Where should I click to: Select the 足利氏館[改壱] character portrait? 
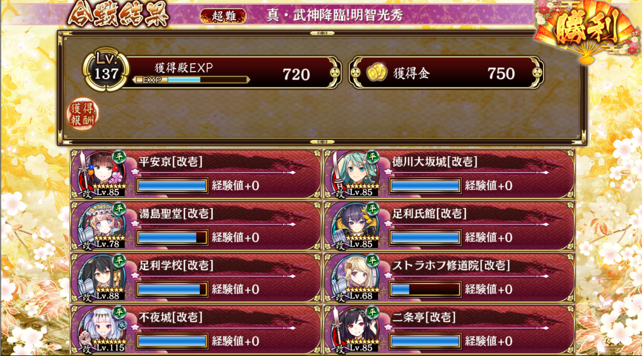tap(356, 226)
